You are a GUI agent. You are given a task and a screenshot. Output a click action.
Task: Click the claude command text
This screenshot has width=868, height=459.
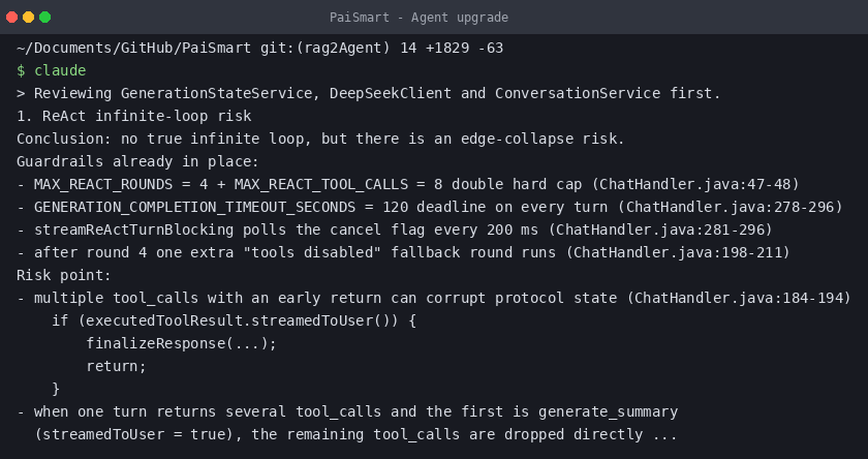tap(60, 70)
